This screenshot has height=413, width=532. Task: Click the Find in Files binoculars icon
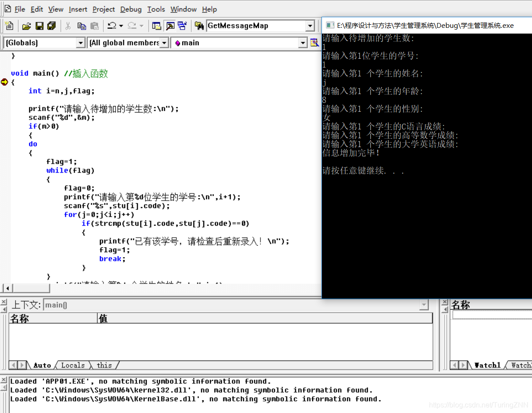[x=199, y=26]
